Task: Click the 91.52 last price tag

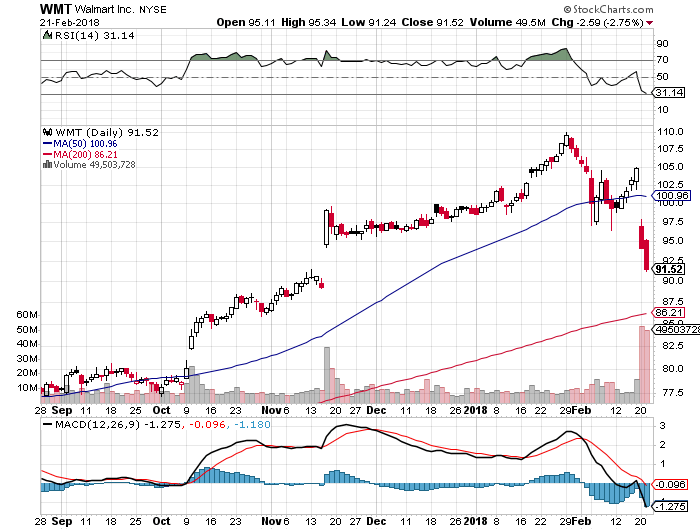Action: [x=669, y=269]
